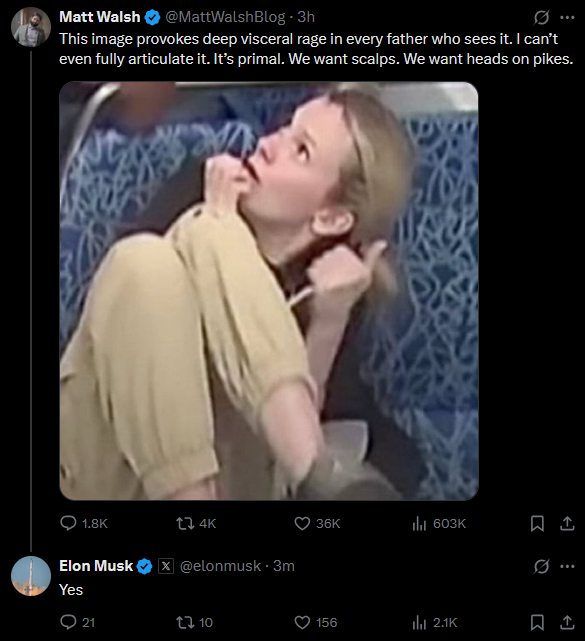Open Grok icon on Matt Walsh's tweet
Screen dimensions: 585x641
[x=541, y=17]
